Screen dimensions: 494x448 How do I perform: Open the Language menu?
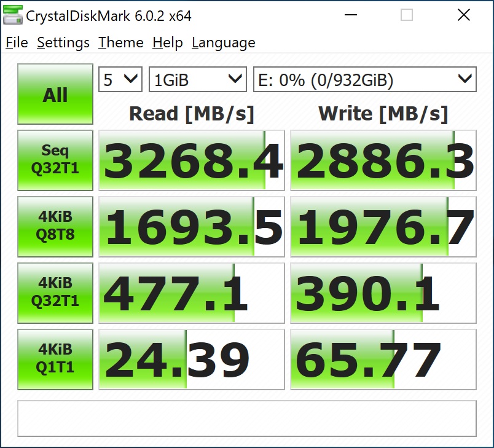224,42
